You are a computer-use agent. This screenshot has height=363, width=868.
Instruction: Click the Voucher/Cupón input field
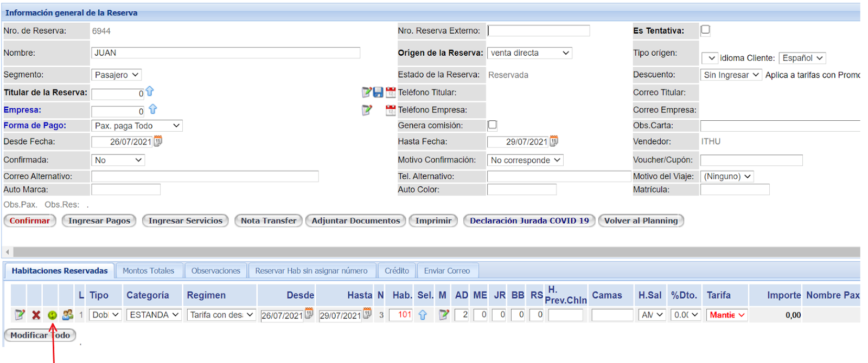pyautogui.click(x=751, y=160)
